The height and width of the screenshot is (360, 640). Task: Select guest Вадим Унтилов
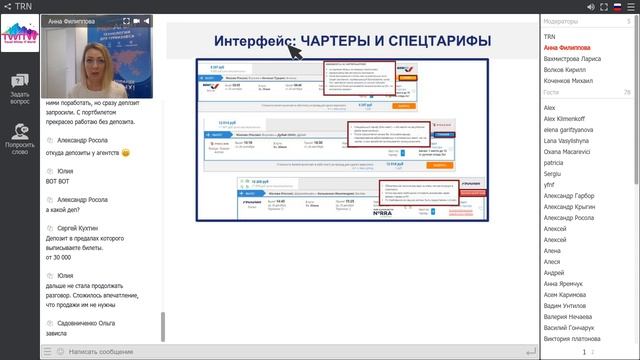tap(565, 306)
